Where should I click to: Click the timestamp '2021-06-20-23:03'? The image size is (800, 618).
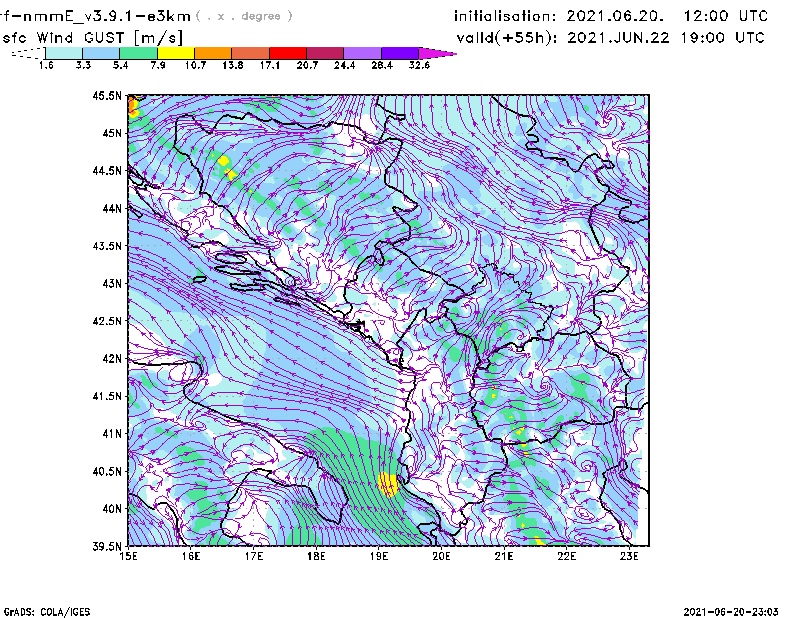point(731,612)
